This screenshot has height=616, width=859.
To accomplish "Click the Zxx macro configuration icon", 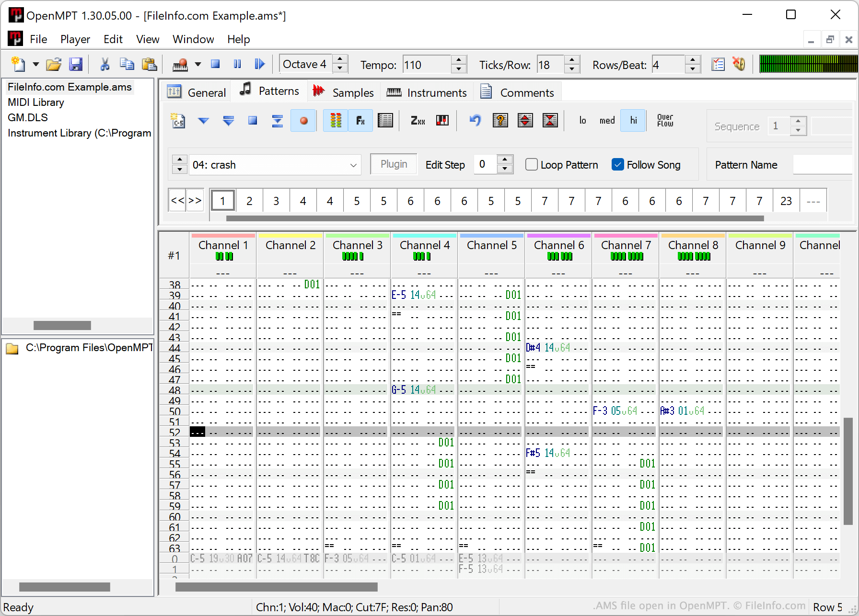I will point(418,121).
